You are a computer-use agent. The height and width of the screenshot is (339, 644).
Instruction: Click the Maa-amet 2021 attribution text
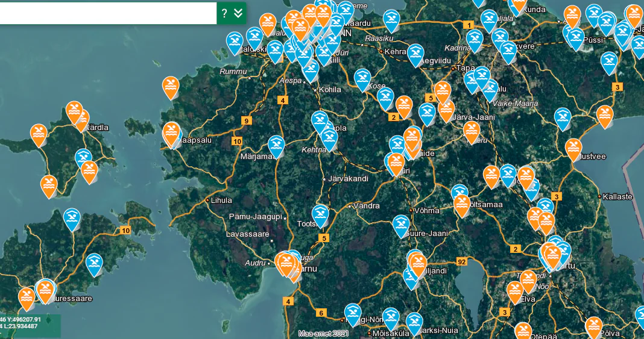(323, 333)
